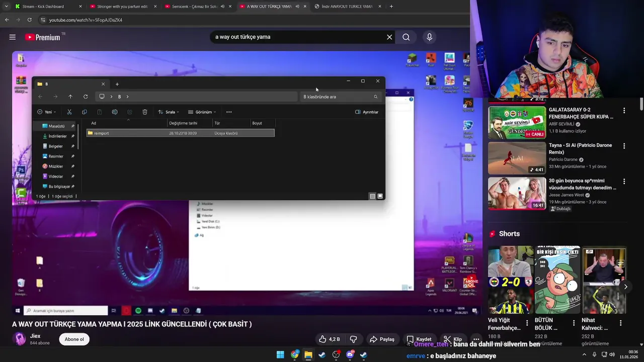Viewport: 644px width, 362px height.
Task: Show hidden system tray icons chevron
Action: (x=584, y=355)
